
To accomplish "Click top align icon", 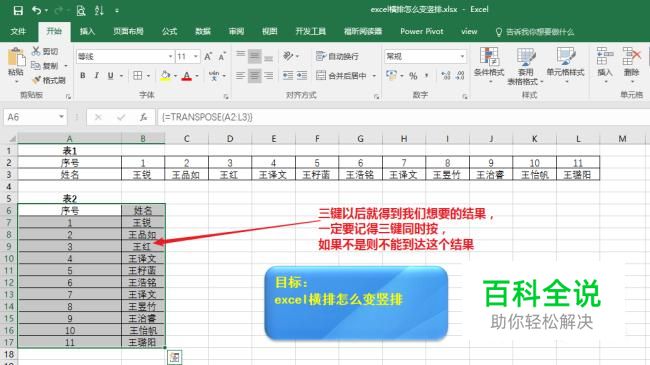I will 240,56.
